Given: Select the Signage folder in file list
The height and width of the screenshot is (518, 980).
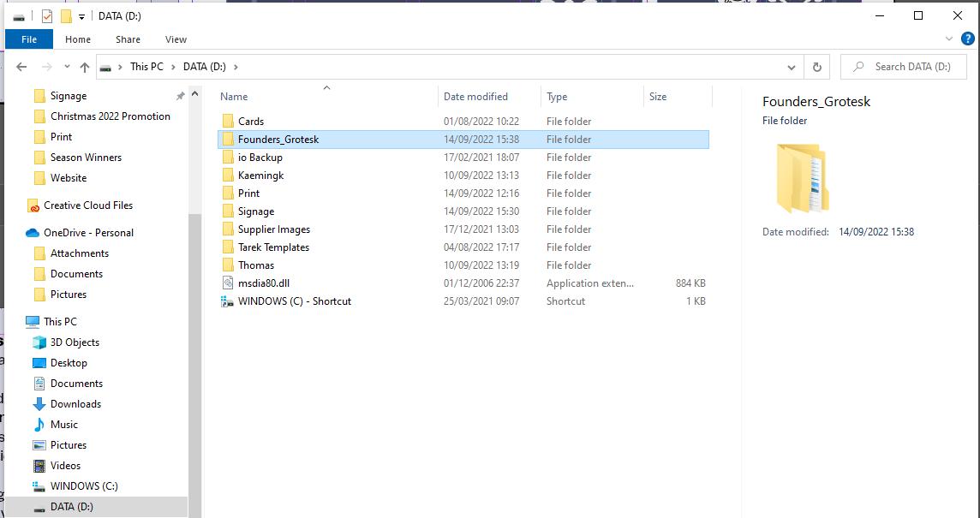Looking at the screenshot, I should 255,211.
